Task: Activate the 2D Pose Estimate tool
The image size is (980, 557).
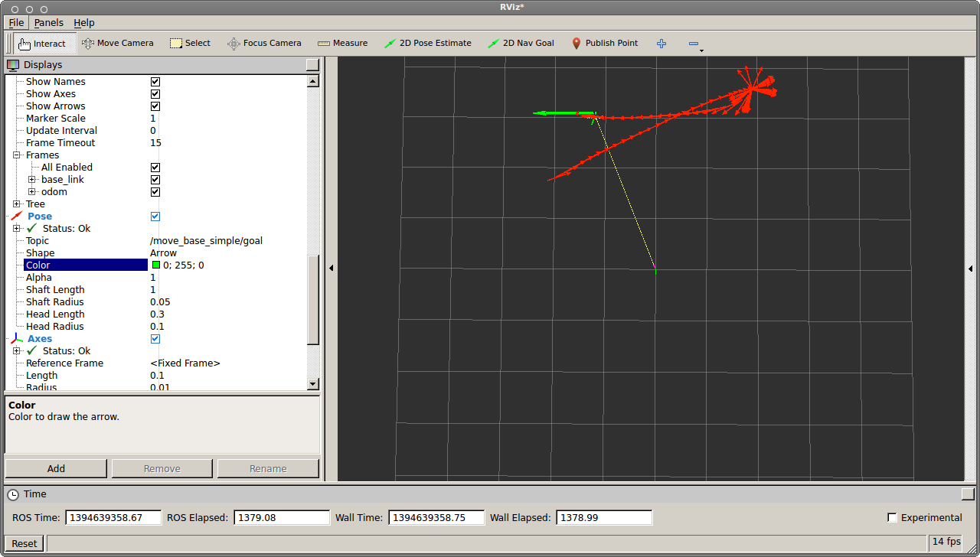Action: (428, 44)
